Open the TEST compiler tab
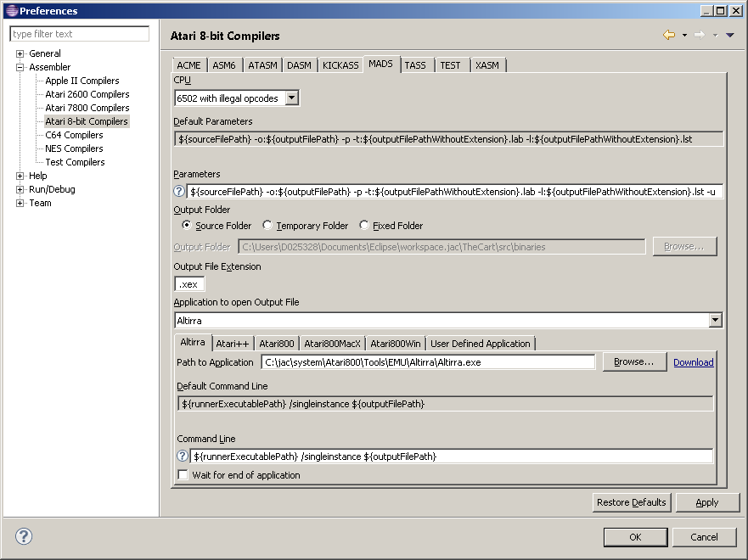 (450, 65)
